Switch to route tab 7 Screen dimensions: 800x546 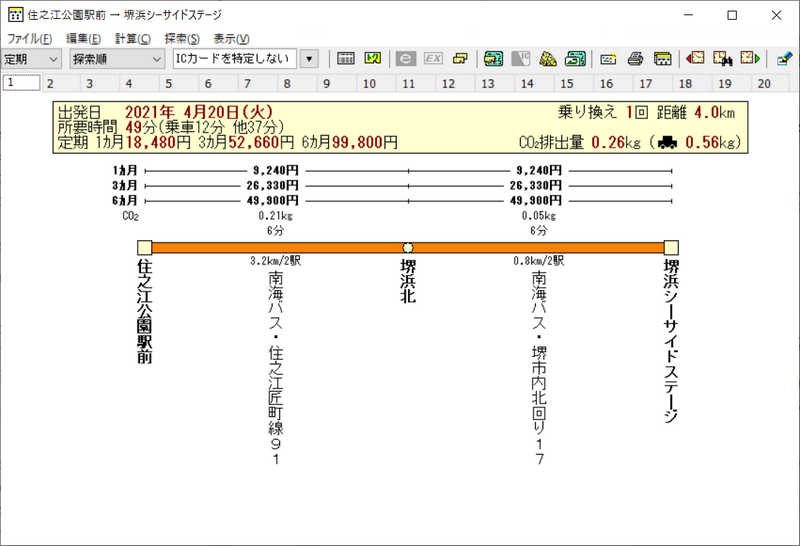258,83
